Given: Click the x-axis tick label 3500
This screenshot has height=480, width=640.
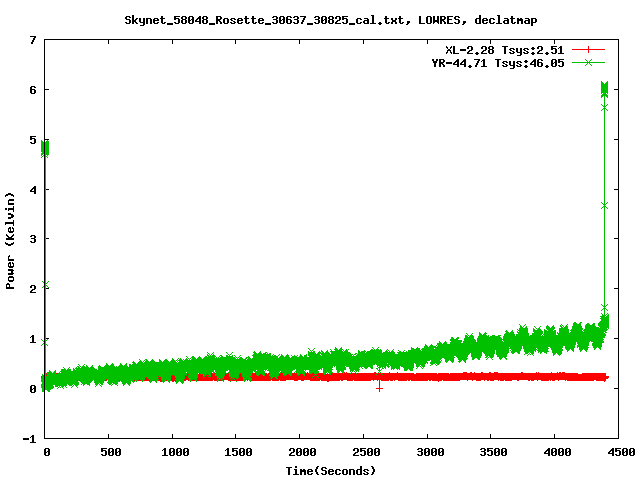Looking at the screenshot, I should pos(493,452).
